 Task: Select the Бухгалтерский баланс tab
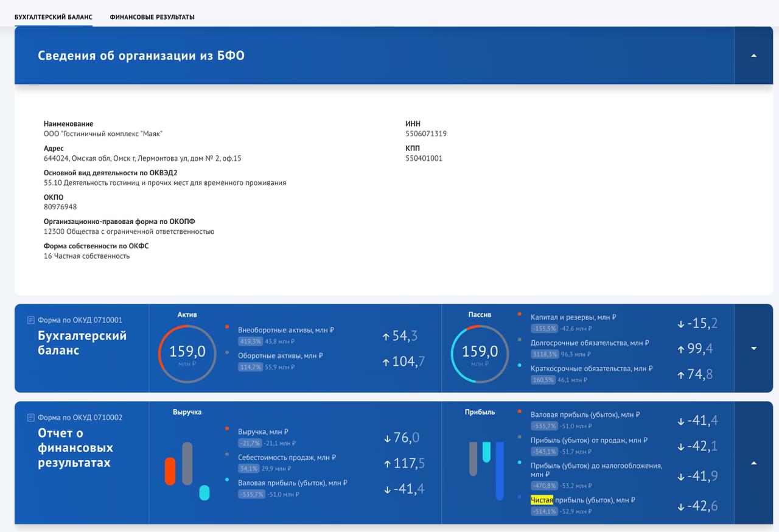pyautogui.click(x=54, y=17)
